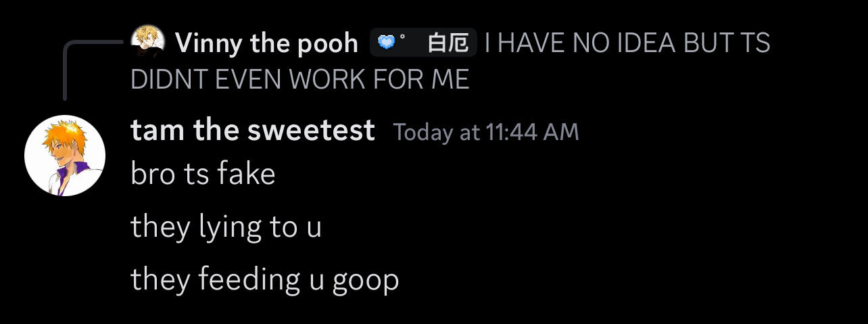868x324 pixels.
Task: Jump to replied message 'I HAVE NO IDEA BUT TS'
Action: click(628, 43)
